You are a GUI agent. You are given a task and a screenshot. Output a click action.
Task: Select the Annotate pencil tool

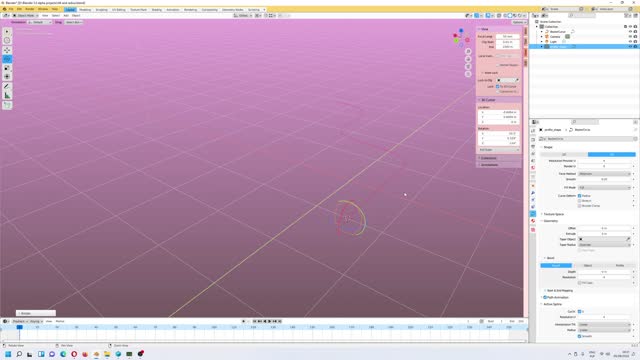7,87
